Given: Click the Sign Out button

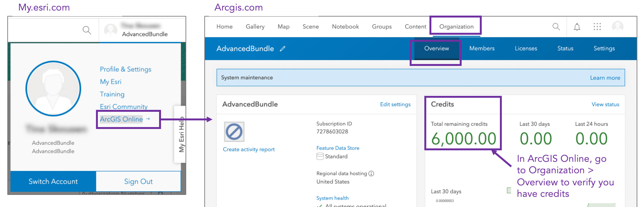Looking at the screenshot, I should (138, 182).
